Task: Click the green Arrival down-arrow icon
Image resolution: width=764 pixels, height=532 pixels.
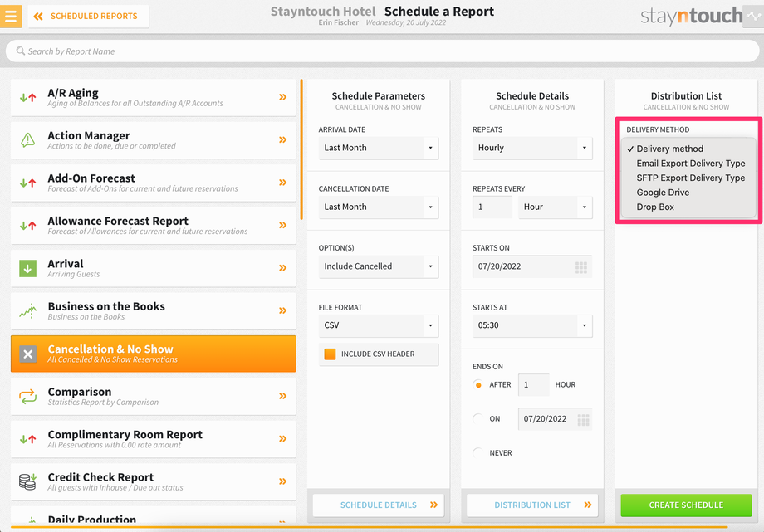Action: (x=27, y=268)
